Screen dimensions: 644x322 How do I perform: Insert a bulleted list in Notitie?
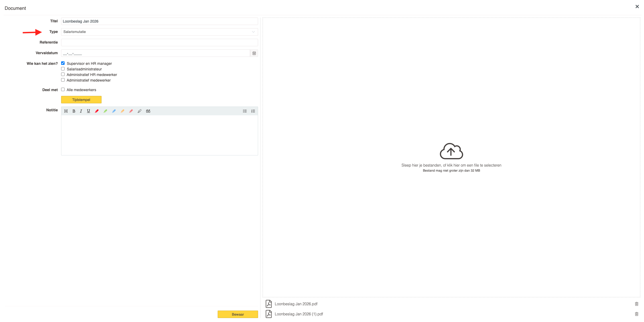coord(245,111)
